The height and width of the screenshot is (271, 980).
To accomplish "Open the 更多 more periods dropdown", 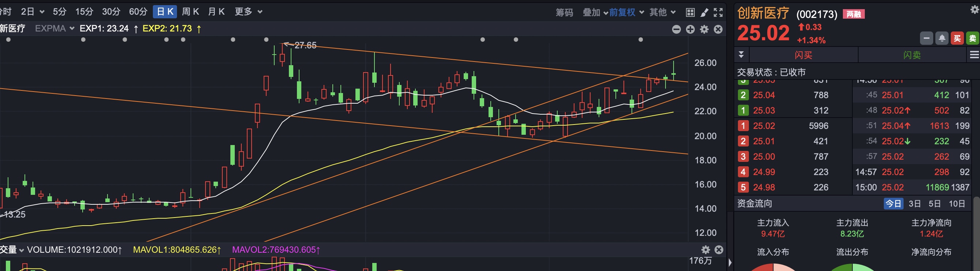I will tap(248, 12).
